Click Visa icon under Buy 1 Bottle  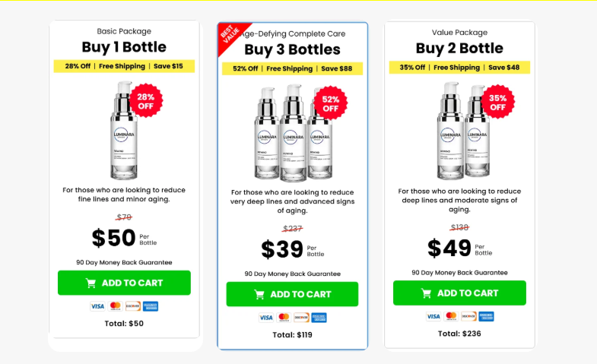coord(97,306)
